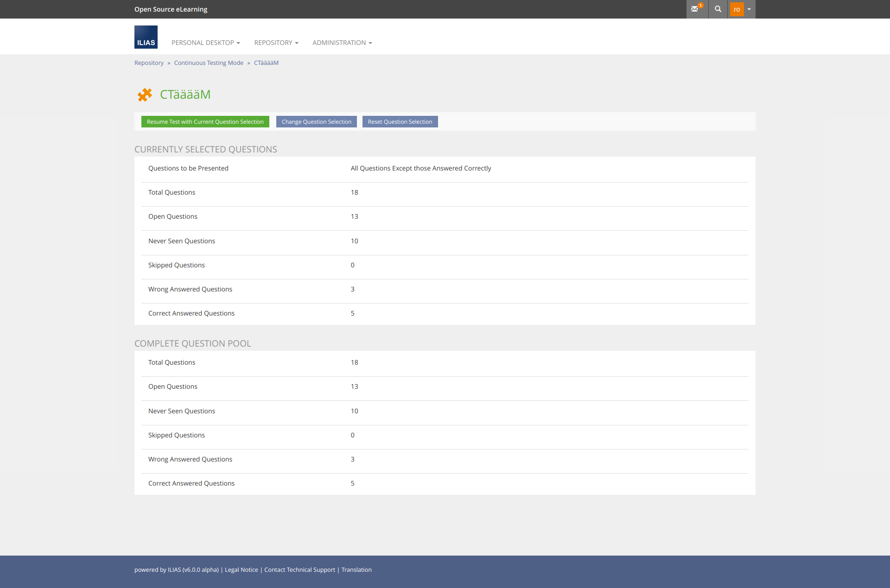Image resolution: width=890 pixels, height=588 pixels.
Task: Click the search magnifier icon
Action: (718, 9)
